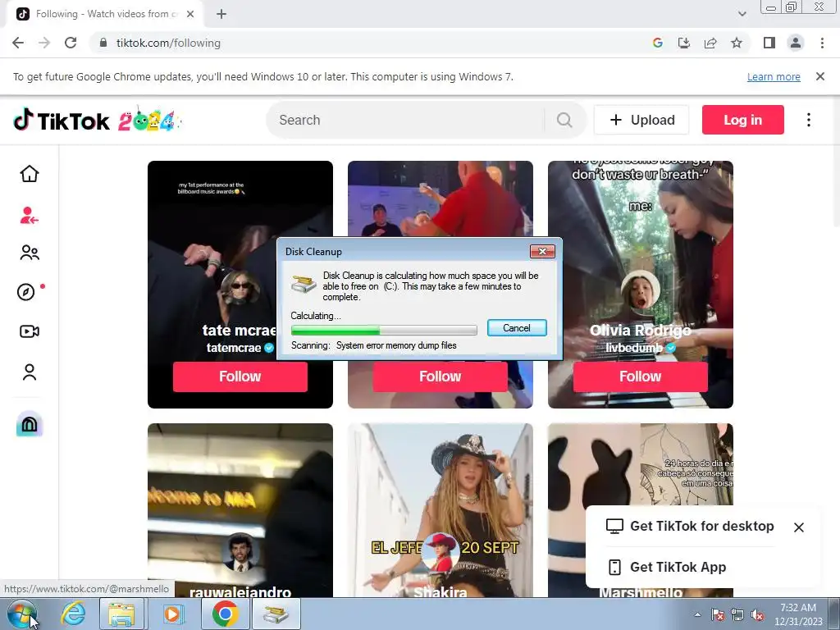The image size is (840, 630).
Task: Follow tate mcrae
Action: (240, 376)
